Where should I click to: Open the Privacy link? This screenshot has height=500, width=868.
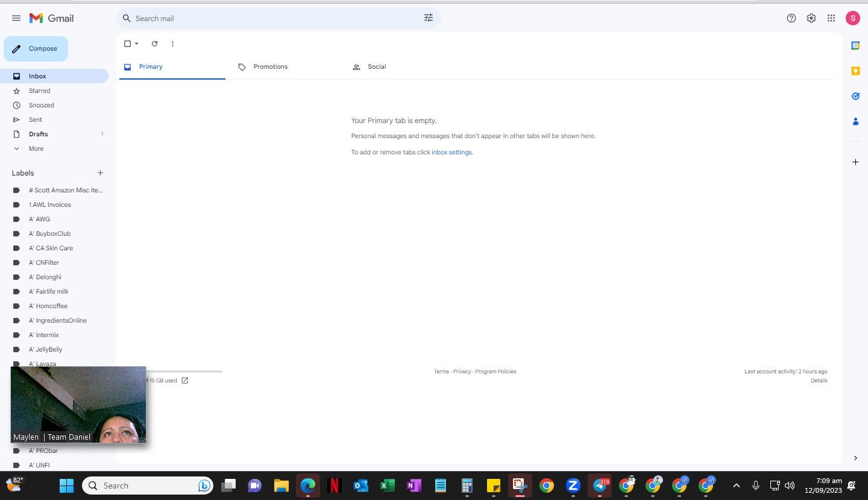tap(462, 372)
